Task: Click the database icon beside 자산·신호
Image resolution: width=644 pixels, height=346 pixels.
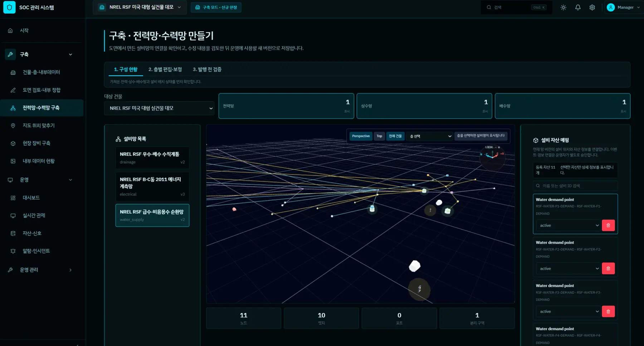Action: click(13, 234)
